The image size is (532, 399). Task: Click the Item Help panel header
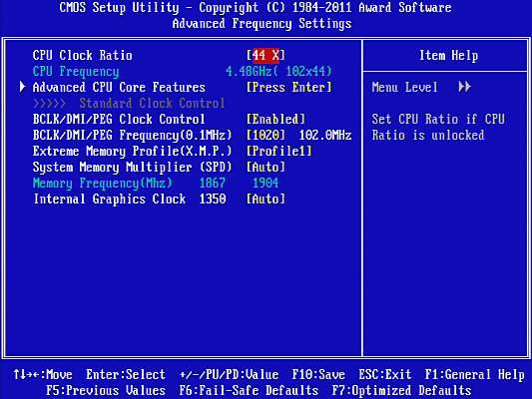coord(448,55)
